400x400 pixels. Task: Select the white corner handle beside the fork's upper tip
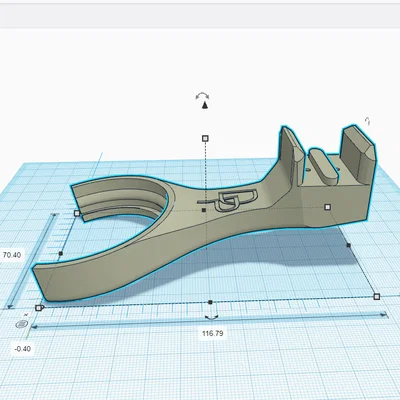coord(77,213)
